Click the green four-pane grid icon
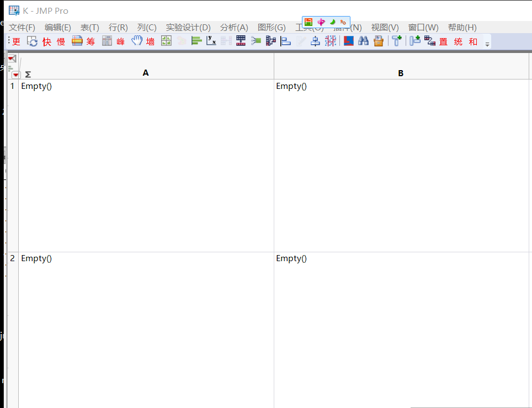Screen dimensions: 532x408 point(166,41)
